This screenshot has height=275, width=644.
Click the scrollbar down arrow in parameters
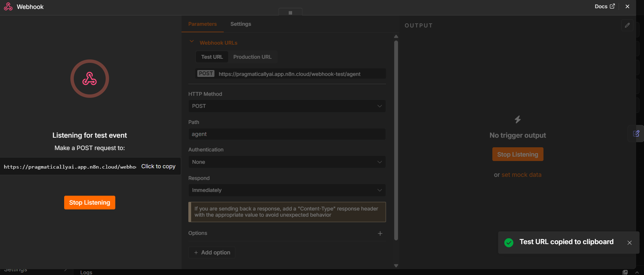click(396, 266)
